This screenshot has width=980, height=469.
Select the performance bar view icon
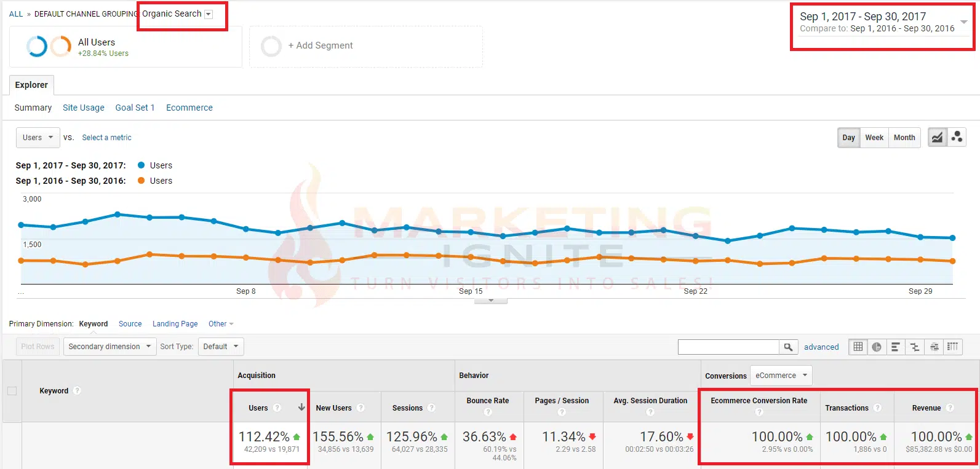tap(896, 347)
